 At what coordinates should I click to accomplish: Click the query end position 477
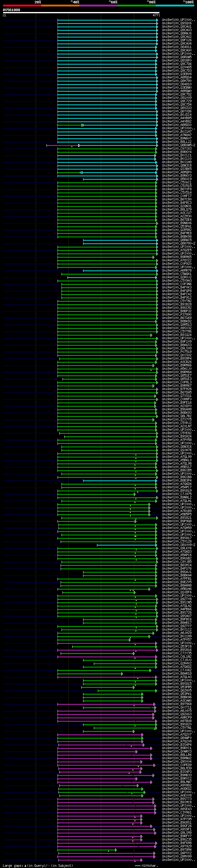[155, 15]
